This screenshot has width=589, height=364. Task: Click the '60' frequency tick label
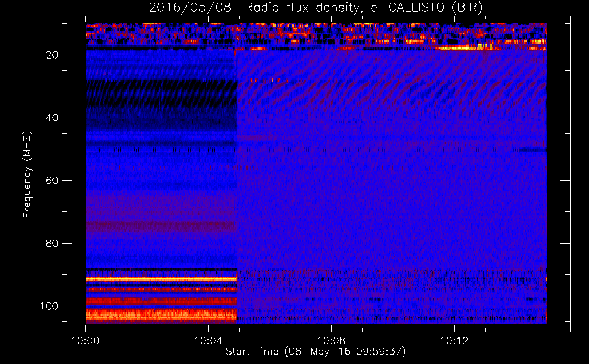click(52, 181)
